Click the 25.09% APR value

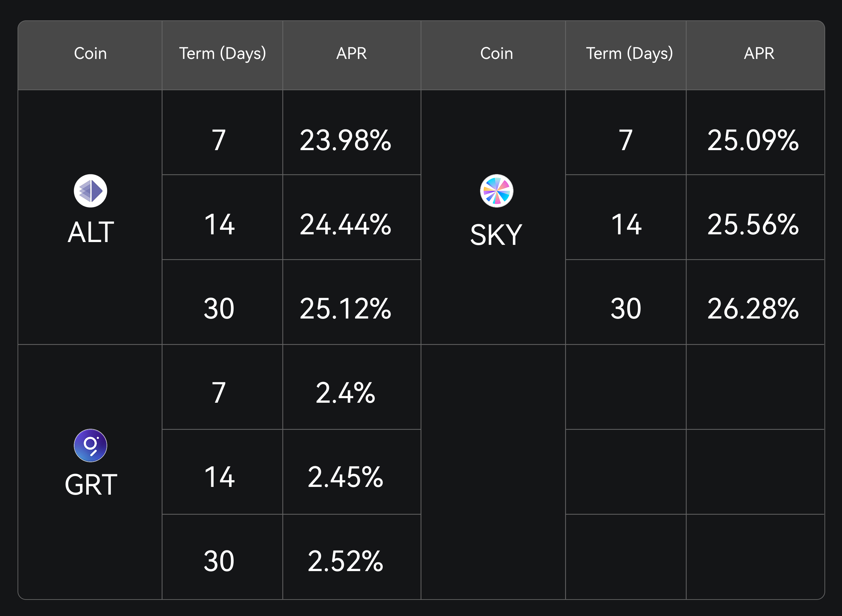pyautogui.click(x=753, y=140)
